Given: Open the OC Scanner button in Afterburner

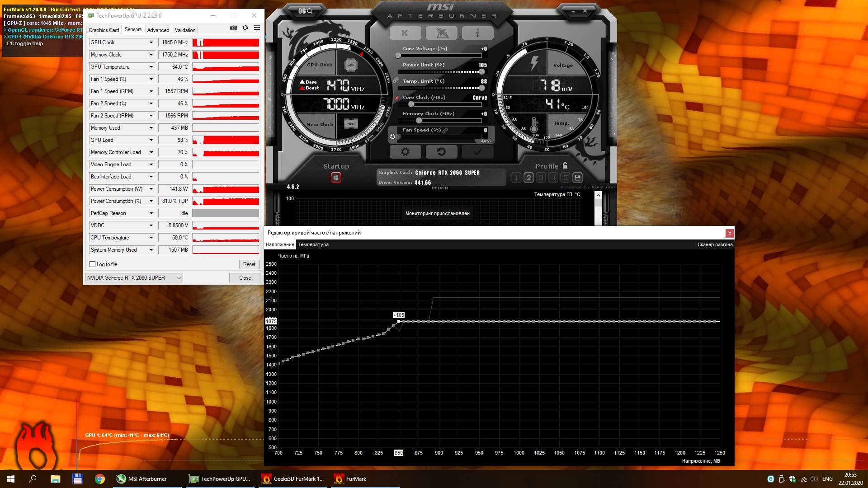Looking at the screenshot, I should click(x=306, y=11).
